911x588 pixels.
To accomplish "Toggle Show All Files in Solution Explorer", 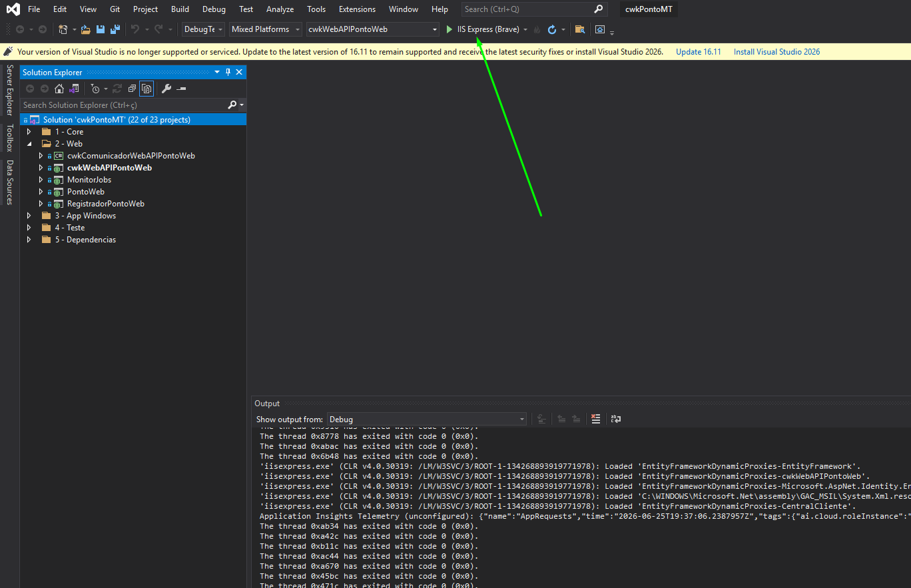I will (147, 89).
